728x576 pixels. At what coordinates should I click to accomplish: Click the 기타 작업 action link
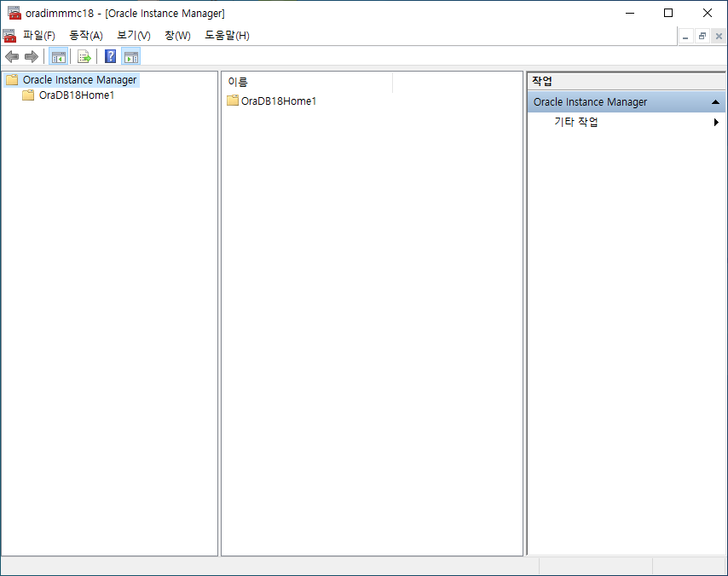pos(576,122)
